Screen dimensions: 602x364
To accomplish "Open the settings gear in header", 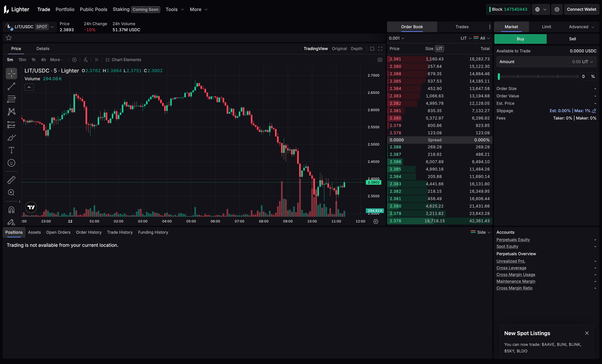I will pyautogui.click(x=557, y=9).
